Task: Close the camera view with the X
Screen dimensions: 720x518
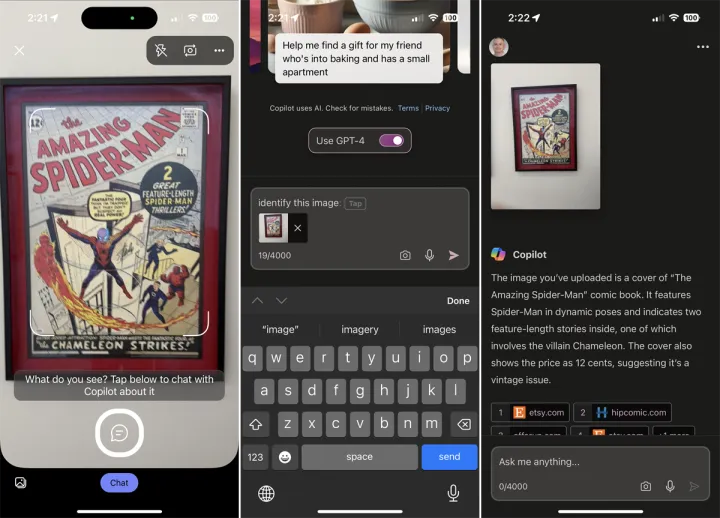Action: 19,50
